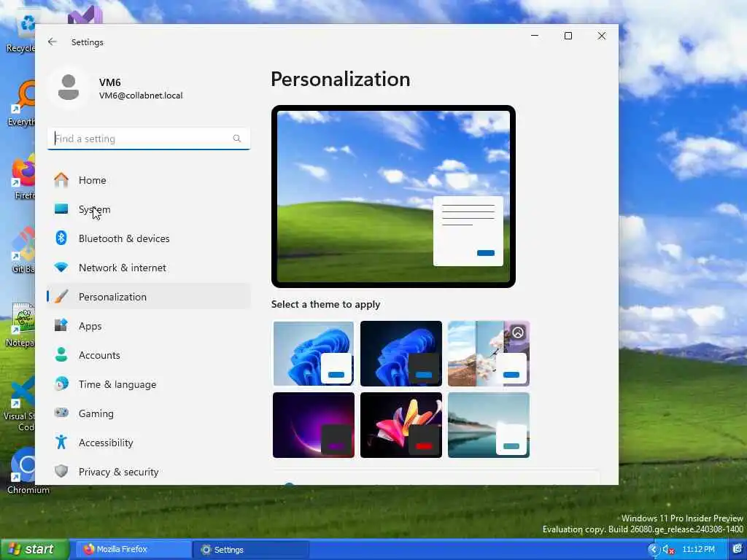Click VM6@collabnet.local account email
Image resolution: width=747 pixels, height=560 pixels.
tap(141, 96)
